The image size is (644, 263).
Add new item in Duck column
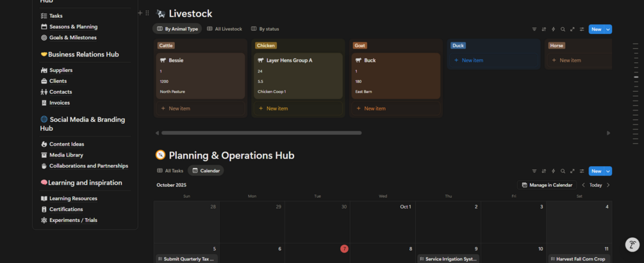493,60
